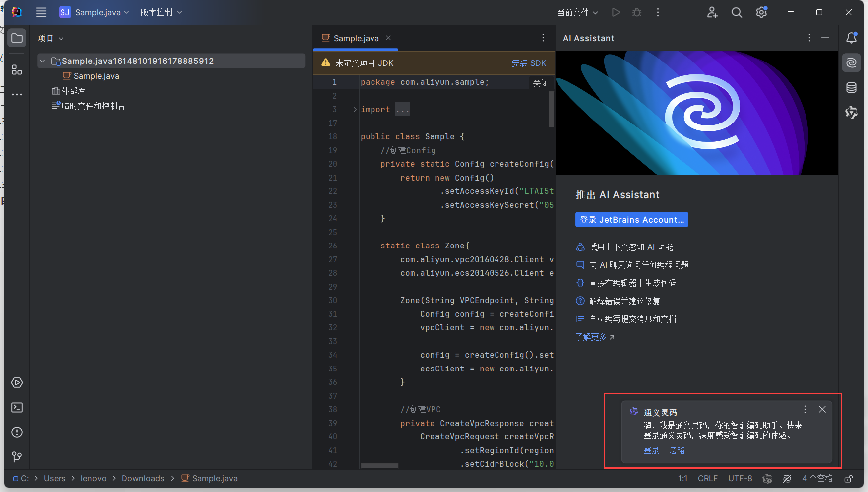The image size is (868, 492).
Task: Toggle the AI Assistant sidebar icon
Action: (x=852, y=62)
